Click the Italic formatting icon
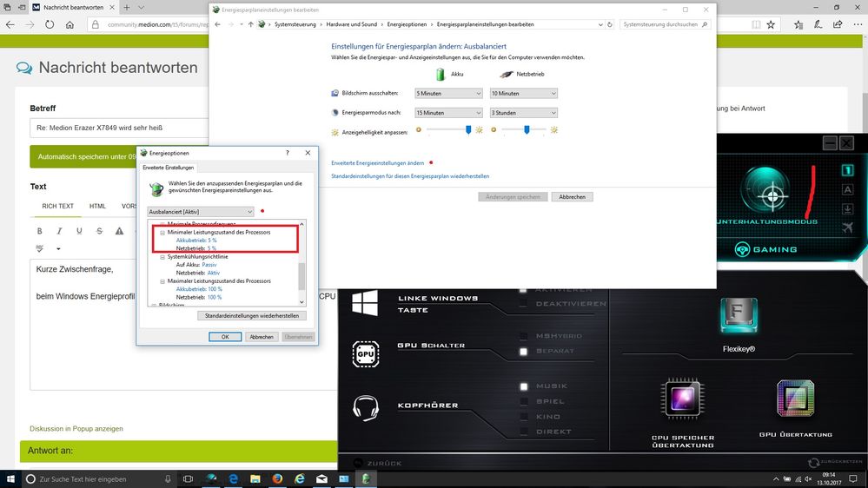 coord(59,231)
